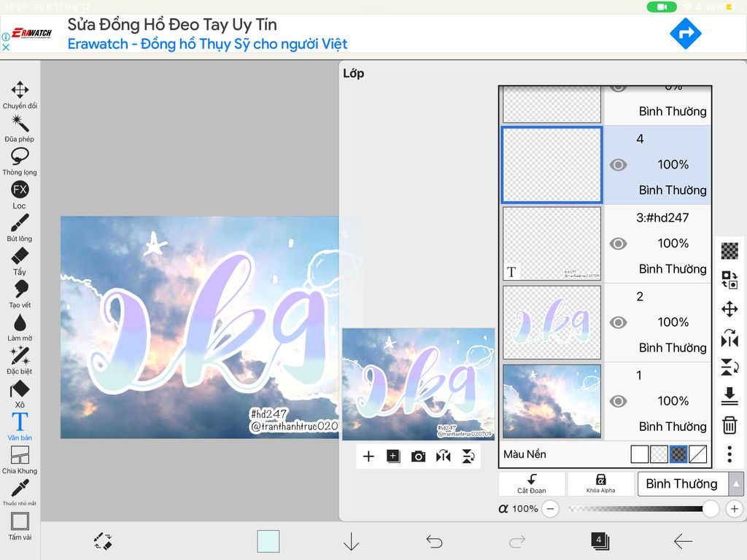This screenshot has height=560, width=747.
Task: Decrease opacity with the minus button
Action: (550, 508)
